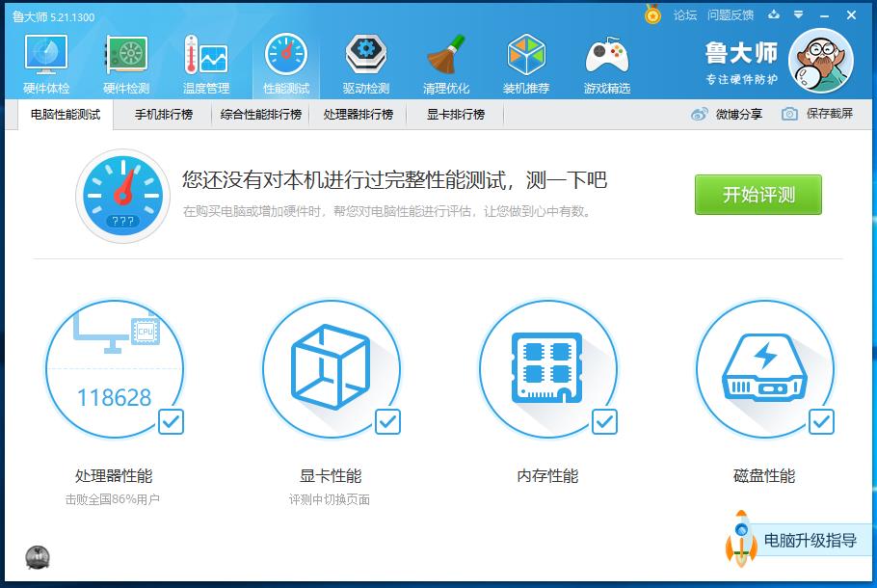
Task: Uncheck the 处理器性能 test checkmark
Action: [x=170, y=422]
